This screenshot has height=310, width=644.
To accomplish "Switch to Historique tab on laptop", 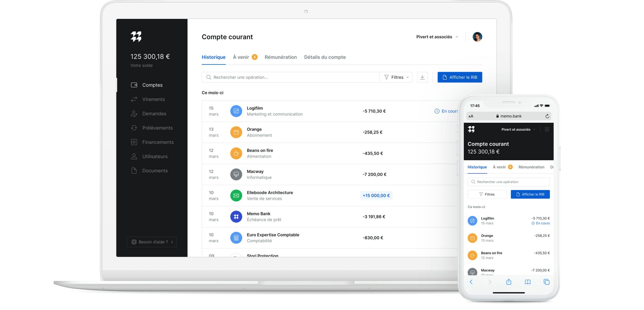I will point(214,57).
